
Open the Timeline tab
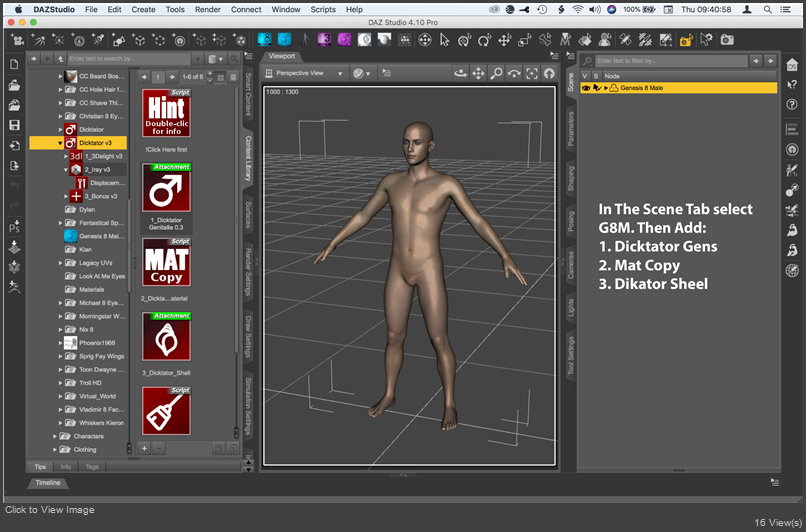pos(48,483)
